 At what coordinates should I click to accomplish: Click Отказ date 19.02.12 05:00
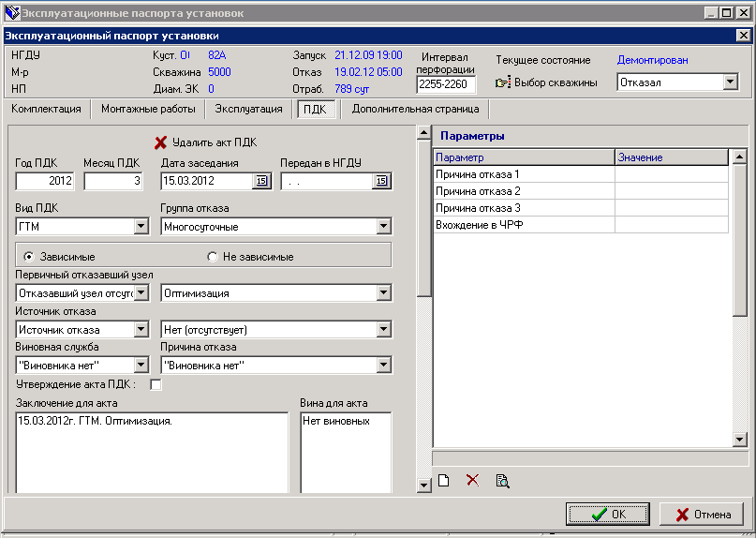click(368, 72)
